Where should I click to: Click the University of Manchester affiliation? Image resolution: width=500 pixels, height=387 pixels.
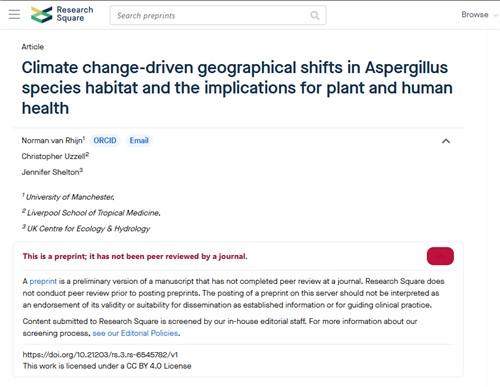(x=68, y=197)
